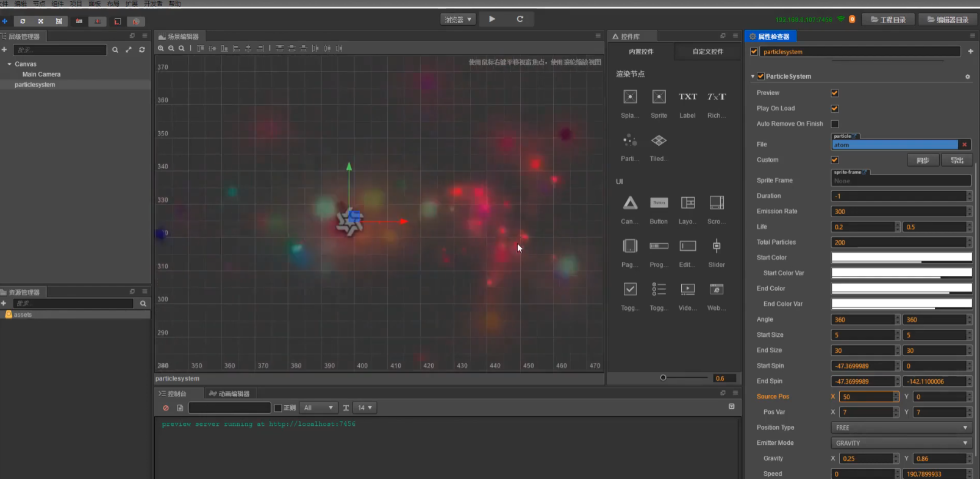Open the property inspector tab
Viewport: 980px width, 479px height.
769,37
